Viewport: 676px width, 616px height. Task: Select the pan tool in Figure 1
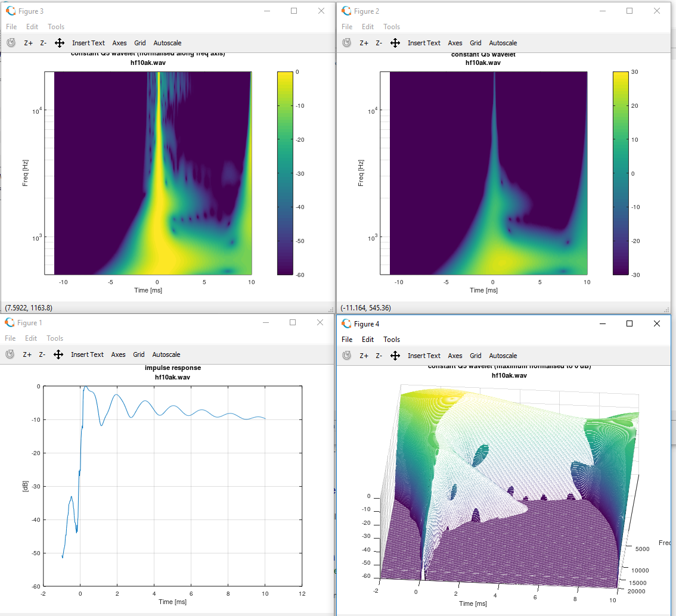point(58,354)
